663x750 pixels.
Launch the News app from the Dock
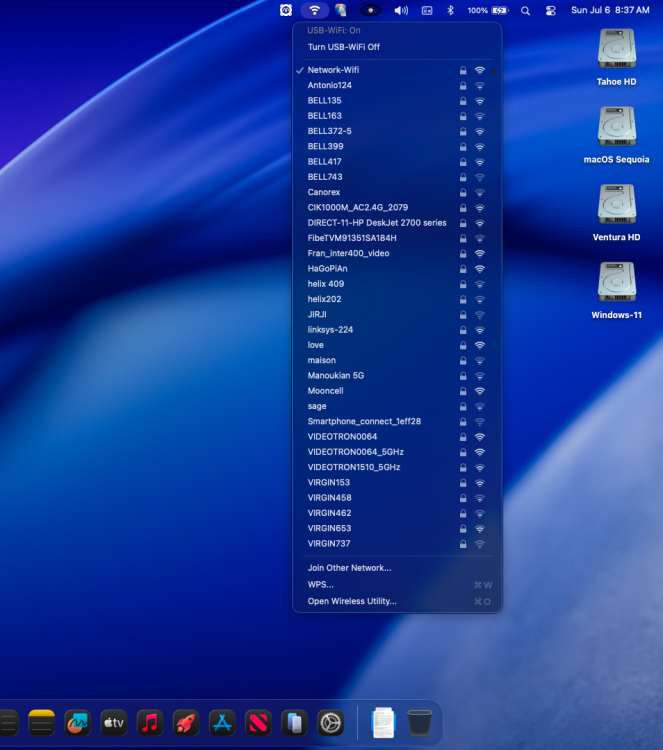(x=258, y=722)
